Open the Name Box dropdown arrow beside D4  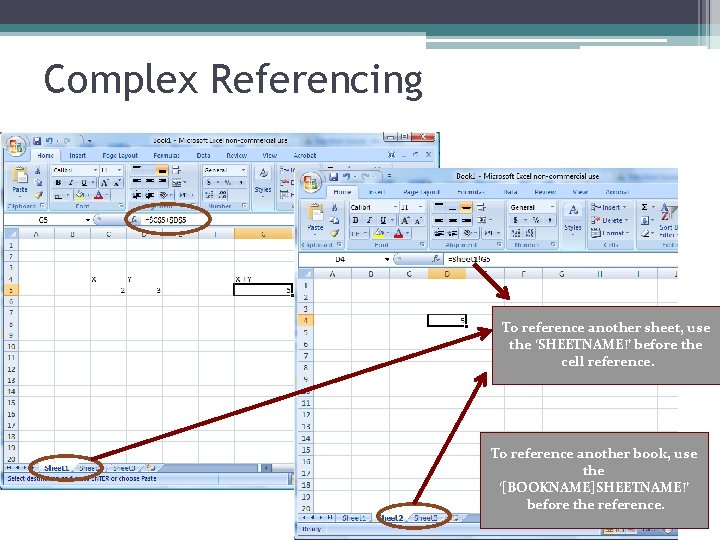(x=387, y=259)
